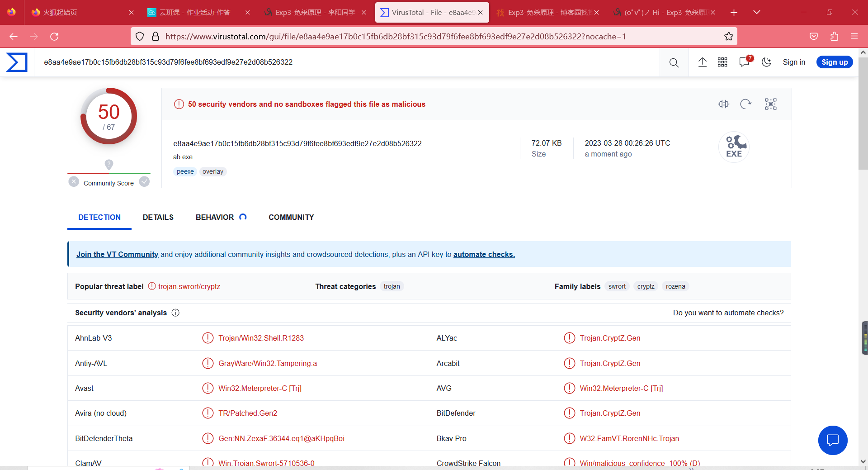
Task: Click the peexe tag
Action: [185, 171]
